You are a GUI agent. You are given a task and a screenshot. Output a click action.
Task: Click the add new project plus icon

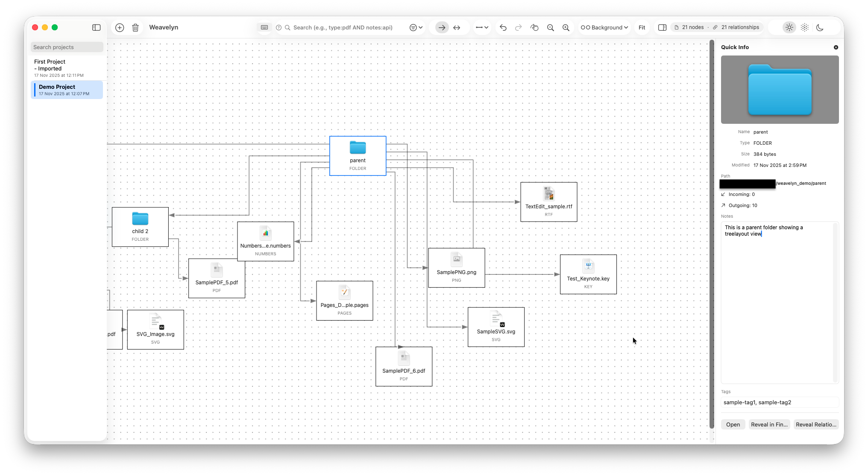(120, 27)
